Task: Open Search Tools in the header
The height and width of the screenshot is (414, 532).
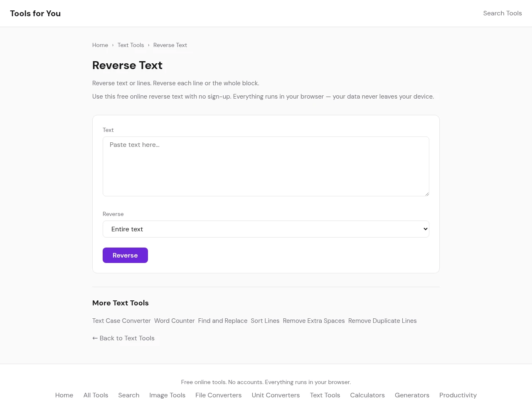Action: pyautogui.click(x=502, y=13)
